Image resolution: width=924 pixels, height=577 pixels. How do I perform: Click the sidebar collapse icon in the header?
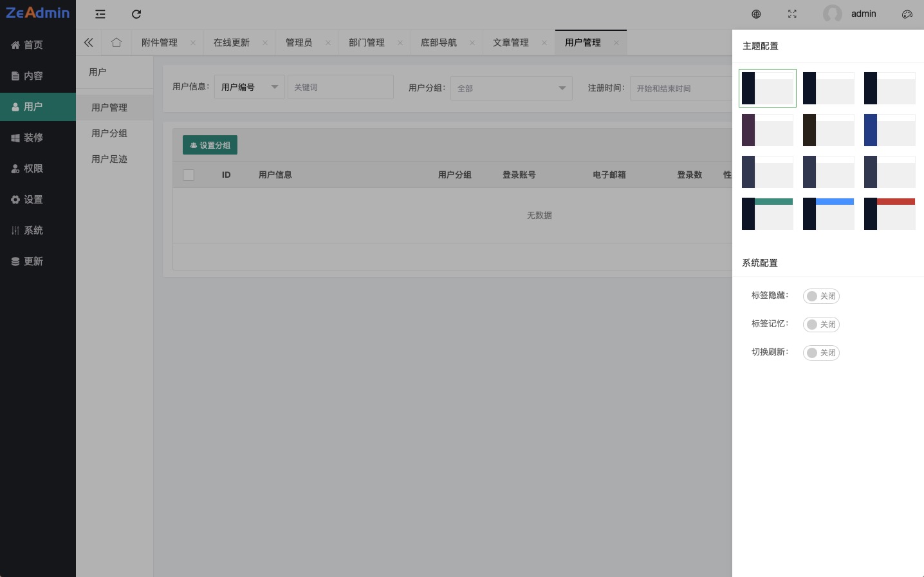click(x=100, y=14)
